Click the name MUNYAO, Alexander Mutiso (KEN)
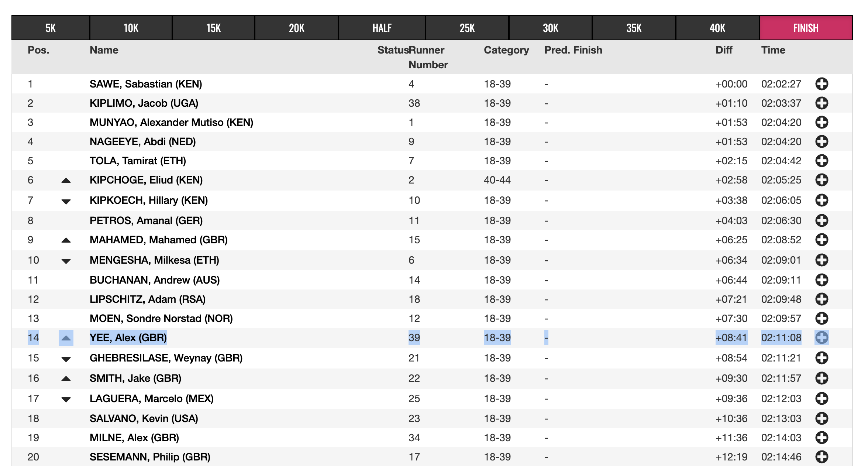This screenshot has height=466, width=868. coord(171,122)
